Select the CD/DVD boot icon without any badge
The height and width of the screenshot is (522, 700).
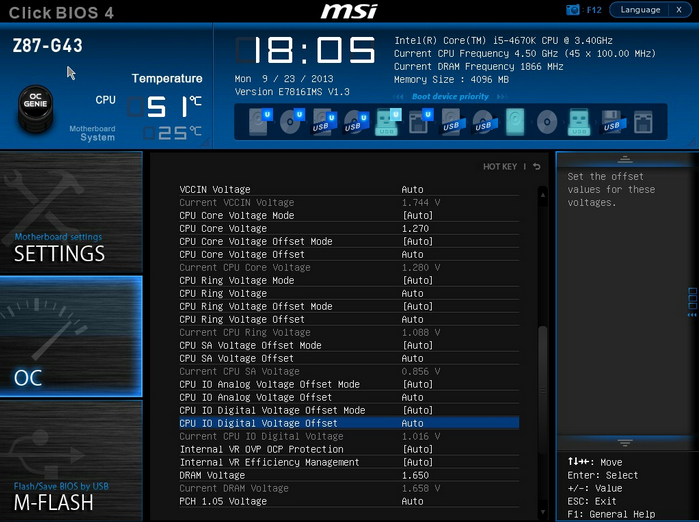point(547,121)
